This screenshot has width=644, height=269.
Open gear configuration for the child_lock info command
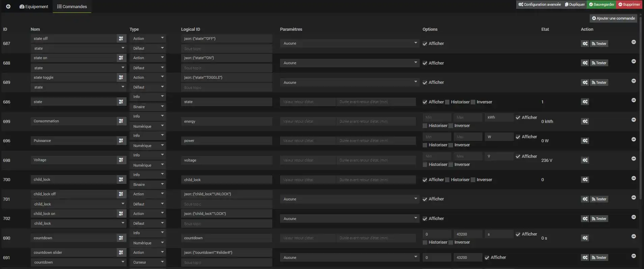tap(585, 180)
